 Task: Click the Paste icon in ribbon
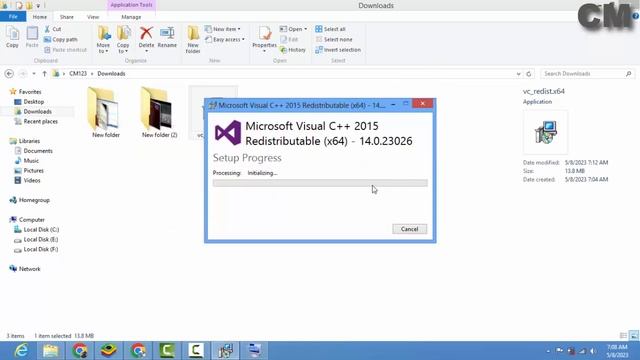[x=32, y=37]
